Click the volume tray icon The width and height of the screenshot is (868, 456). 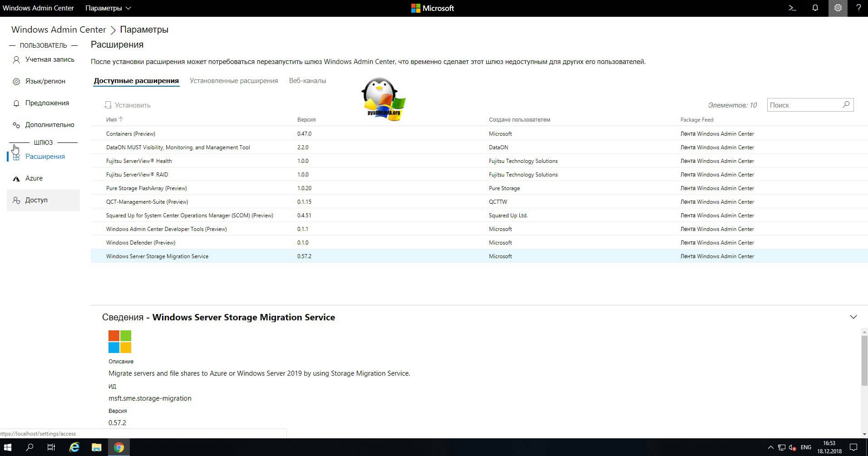[793, 447]
